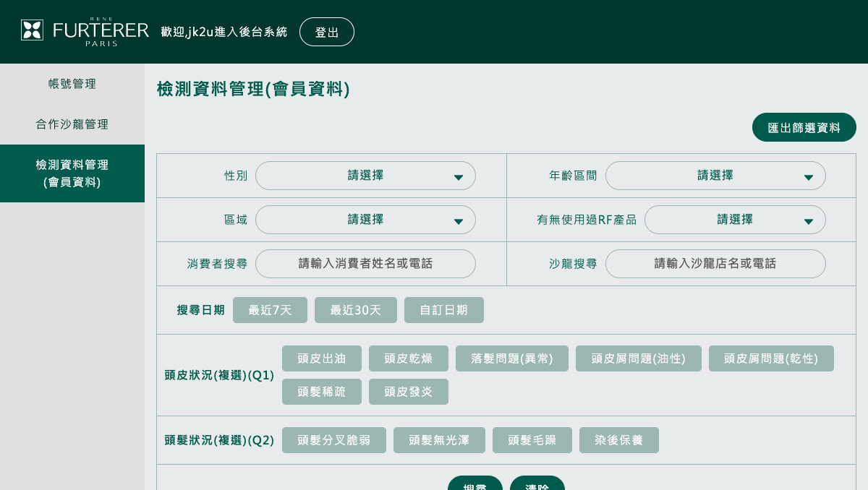Toggle the 頭皮出油 scalp condition
This screenshot has height=490, width=868.
[321, 358]
